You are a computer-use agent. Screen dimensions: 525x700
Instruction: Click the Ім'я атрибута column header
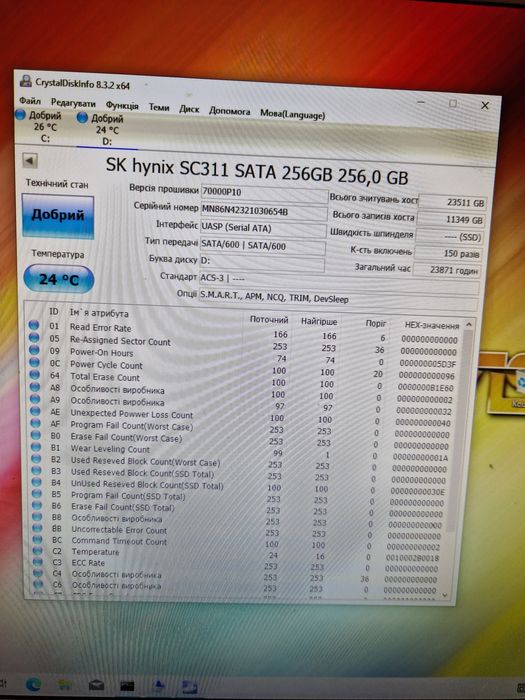99,313
